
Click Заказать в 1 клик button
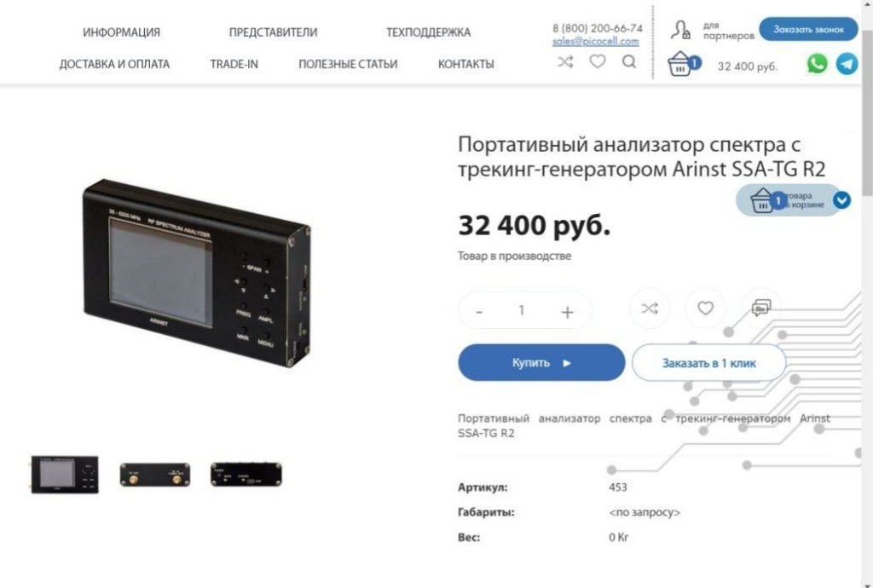[708, 363]
